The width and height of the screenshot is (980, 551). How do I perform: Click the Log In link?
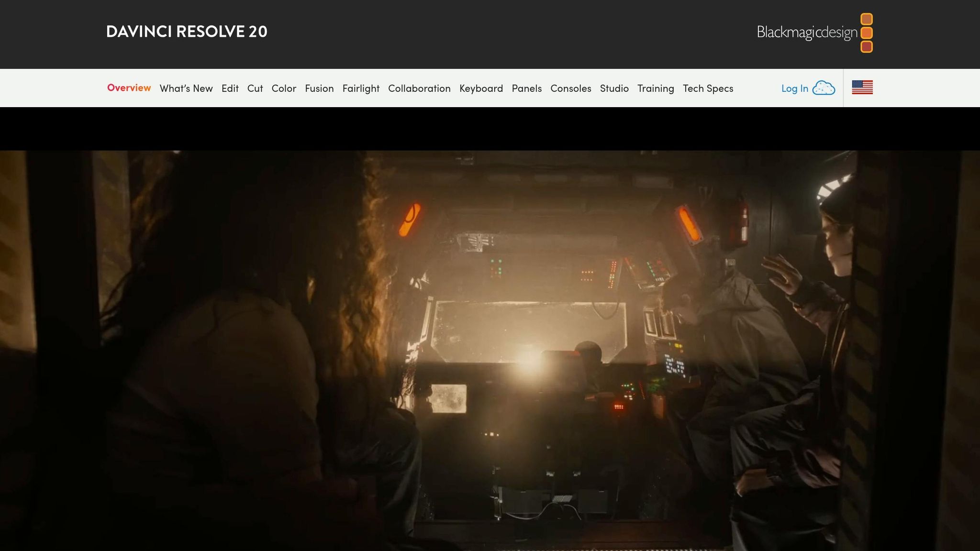click(794, 88)
